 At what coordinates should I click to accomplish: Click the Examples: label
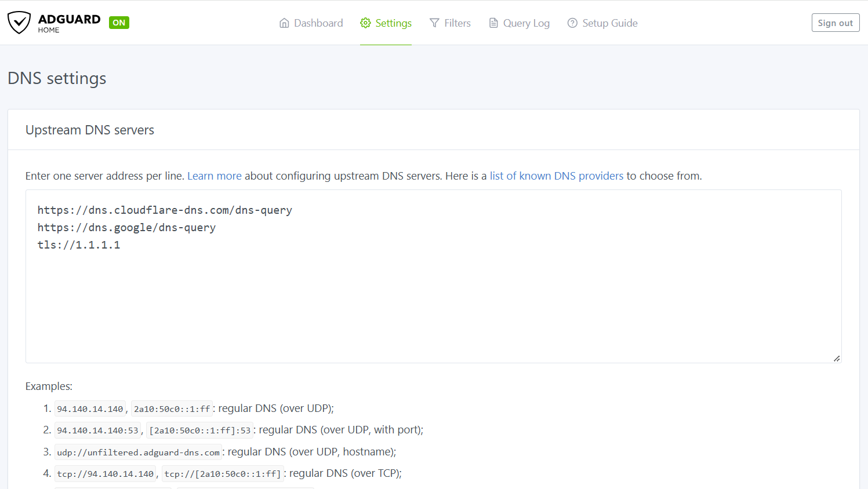(49, 386)
